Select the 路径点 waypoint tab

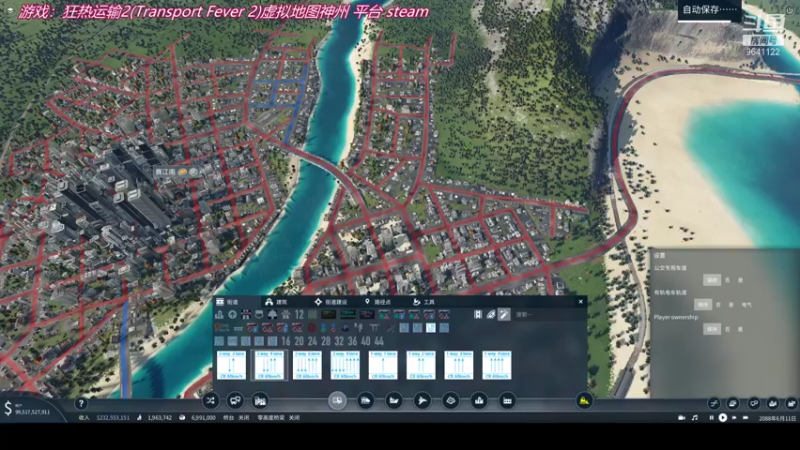tap(378, 302)
